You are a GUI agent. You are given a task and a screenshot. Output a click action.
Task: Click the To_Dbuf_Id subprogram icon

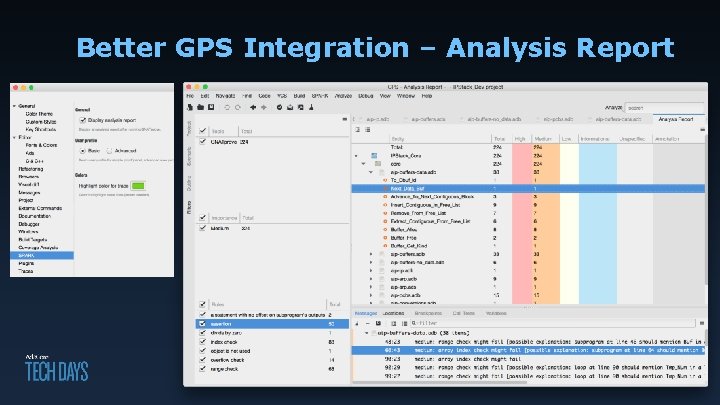click(x=385, y=180)
